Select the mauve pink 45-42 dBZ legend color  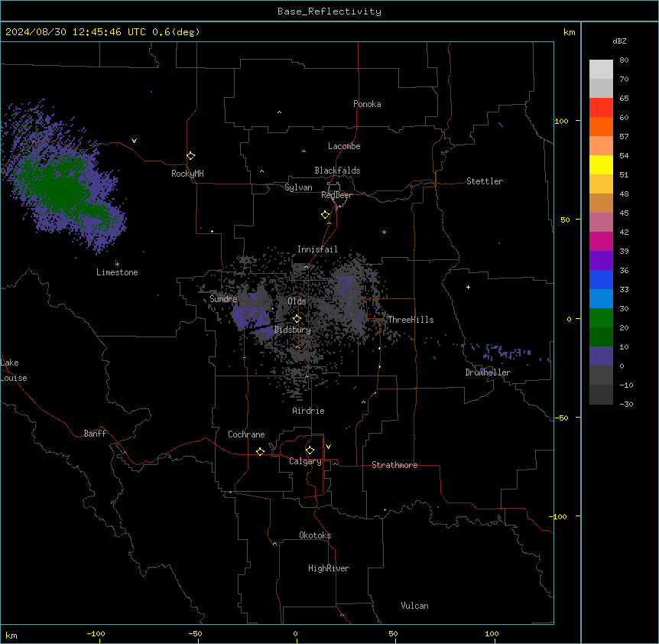pyautogui.click(x=601, y=223)
